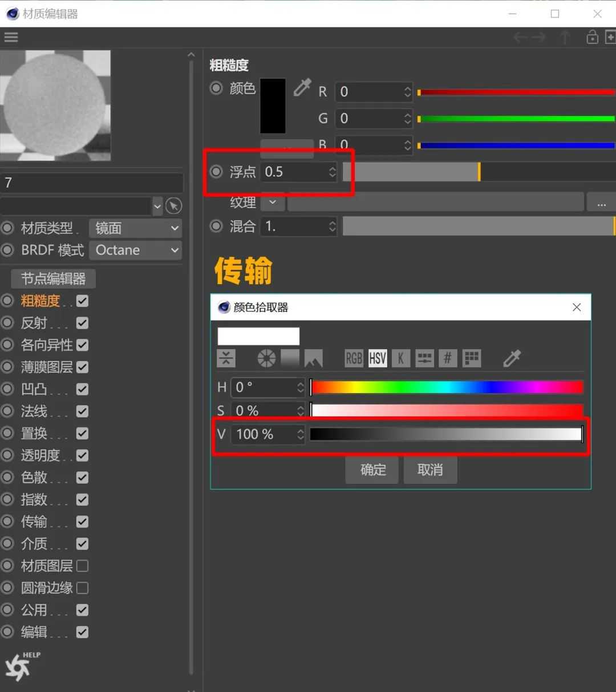Switch color picker to RGB mode
The width and height of the screenshot is (616, 692).
pos(354,358)
